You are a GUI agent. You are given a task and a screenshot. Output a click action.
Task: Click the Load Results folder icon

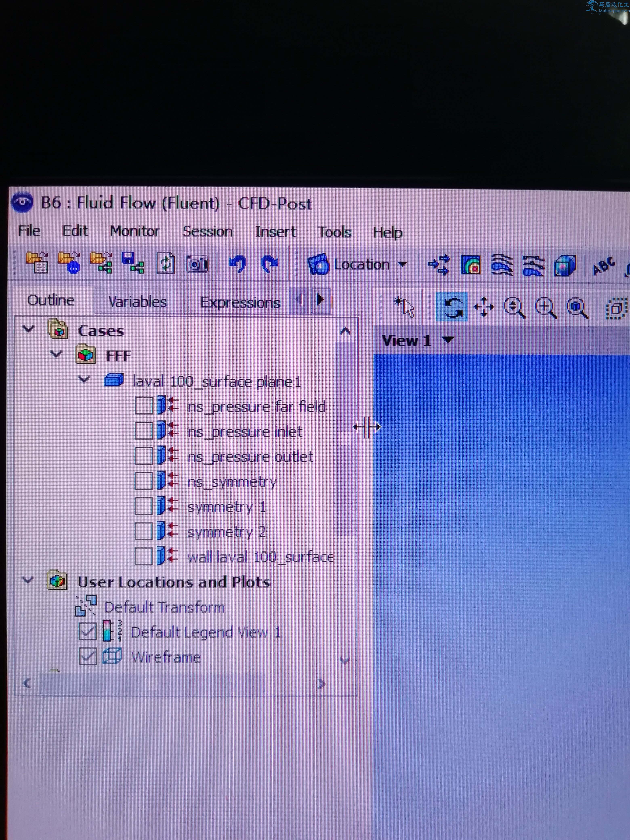point(37,262)
